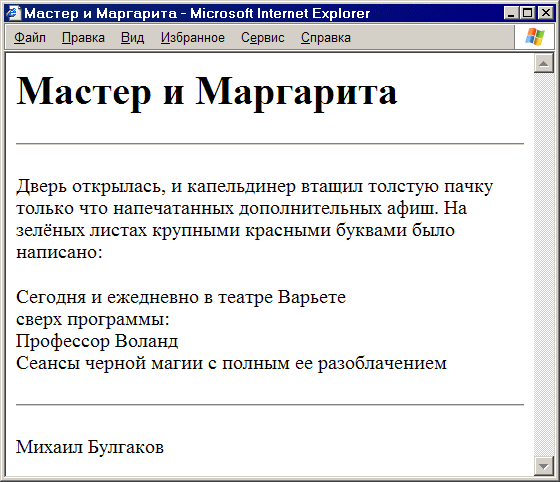Screen dimensions: 560x482
Task: Click the line Профессор Воланд
Action: click(x=97, y=341)
